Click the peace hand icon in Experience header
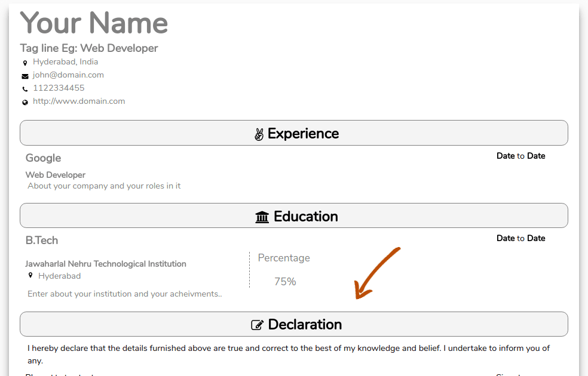Image resolution: width=588 pixels, height=376 pixels. pyautogui.click(x=259, y=134)
